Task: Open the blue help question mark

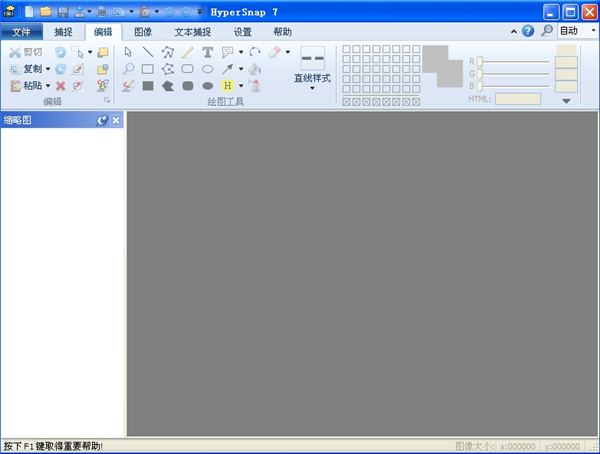Action: tap(528, 31)
